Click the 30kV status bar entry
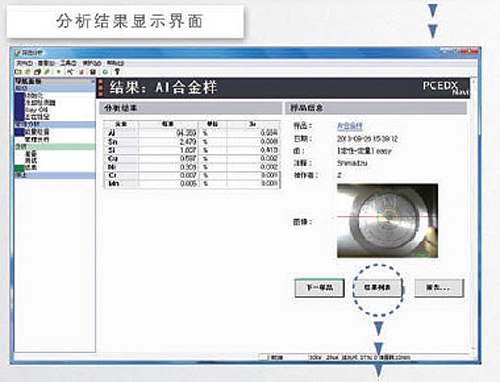The height and width of the screenshot is (382, 500). 315,357
